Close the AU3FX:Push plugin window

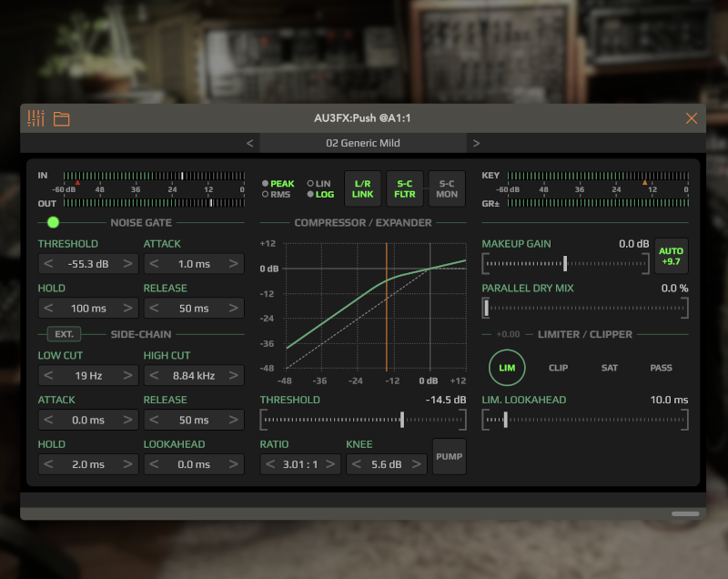pyautogui.click(x=692, y=118)
